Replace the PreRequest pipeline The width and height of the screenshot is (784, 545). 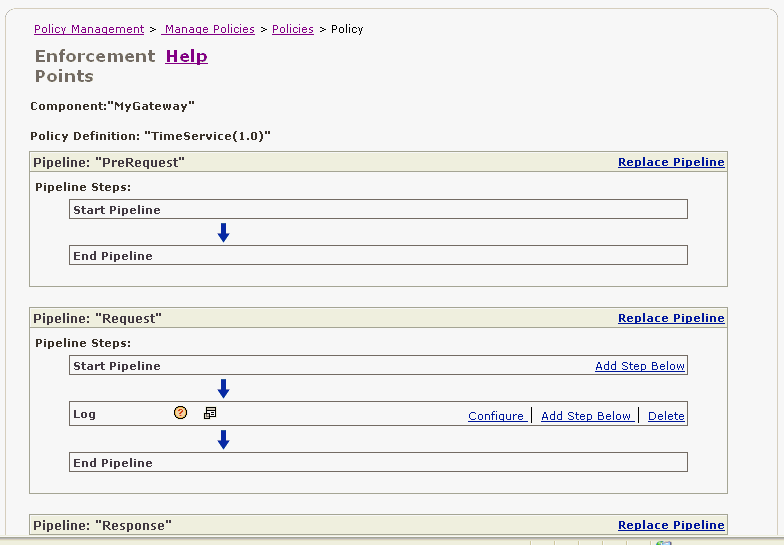[x=671, y=162]
